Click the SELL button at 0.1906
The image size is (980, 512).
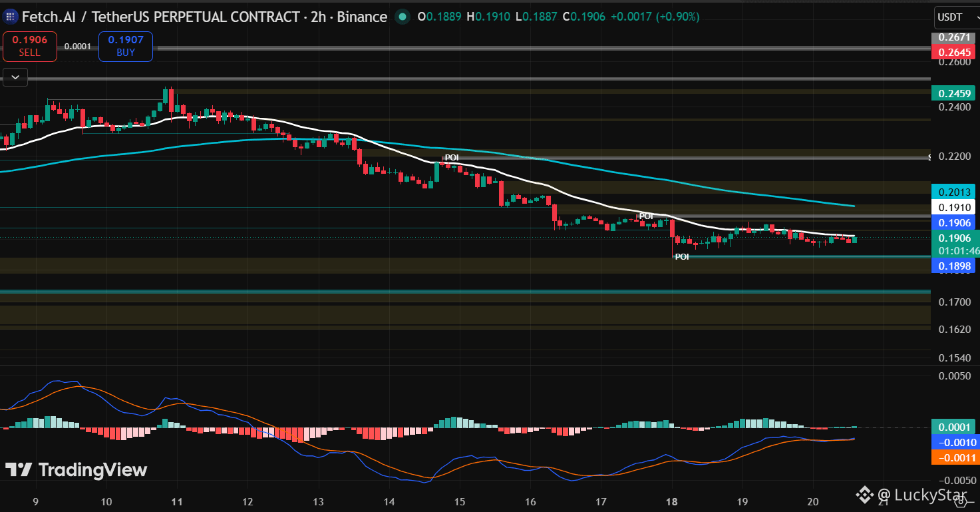coord(29,46)
